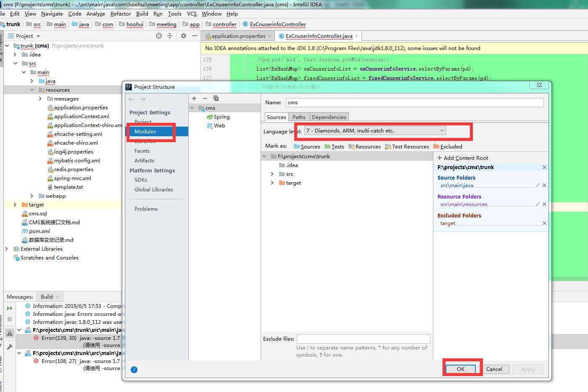Open the Language level dropdown

[375, 131]
